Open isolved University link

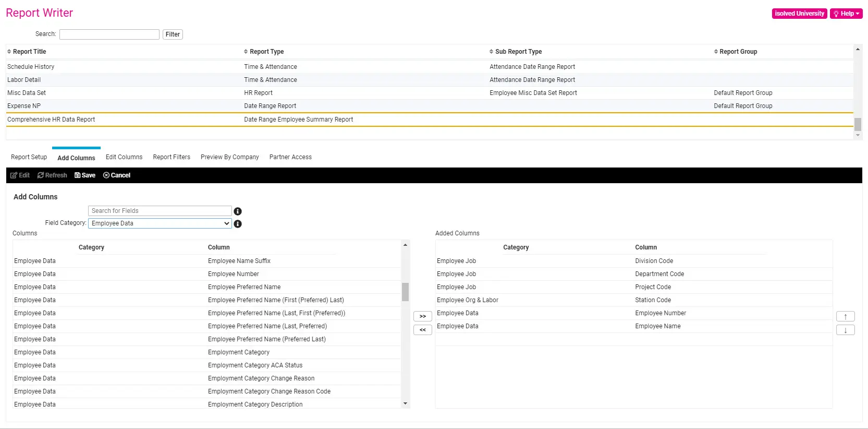click(799, 14)
